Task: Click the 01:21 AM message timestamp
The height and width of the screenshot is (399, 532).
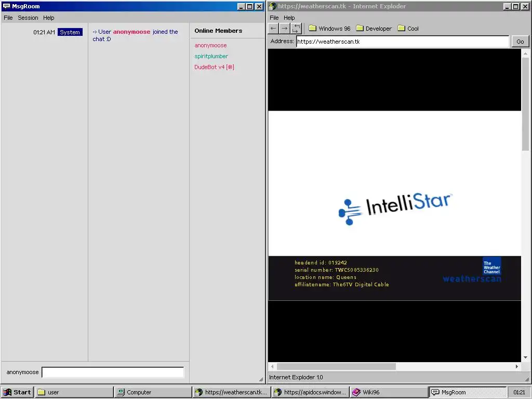Action: [44, 32]
